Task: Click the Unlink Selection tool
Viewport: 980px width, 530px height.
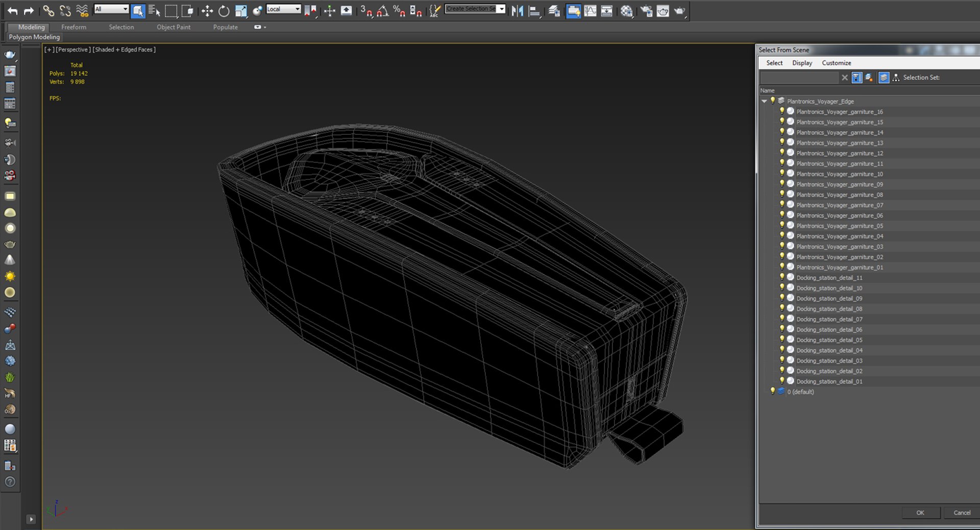Action: coord(65,10)
